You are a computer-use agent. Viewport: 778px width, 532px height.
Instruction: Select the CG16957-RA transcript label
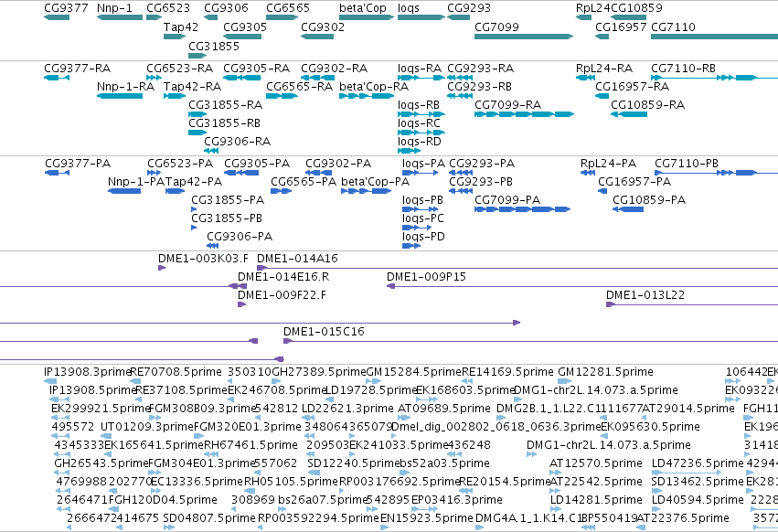coord(632,86)
